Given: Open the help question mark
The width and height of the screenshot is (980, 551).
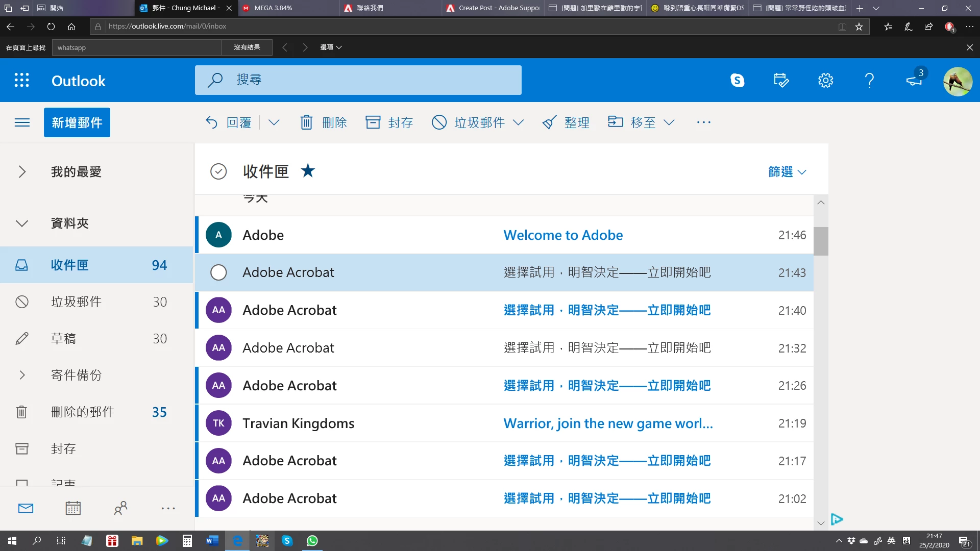Looking at the screenshot, I should tap(869, 80).
